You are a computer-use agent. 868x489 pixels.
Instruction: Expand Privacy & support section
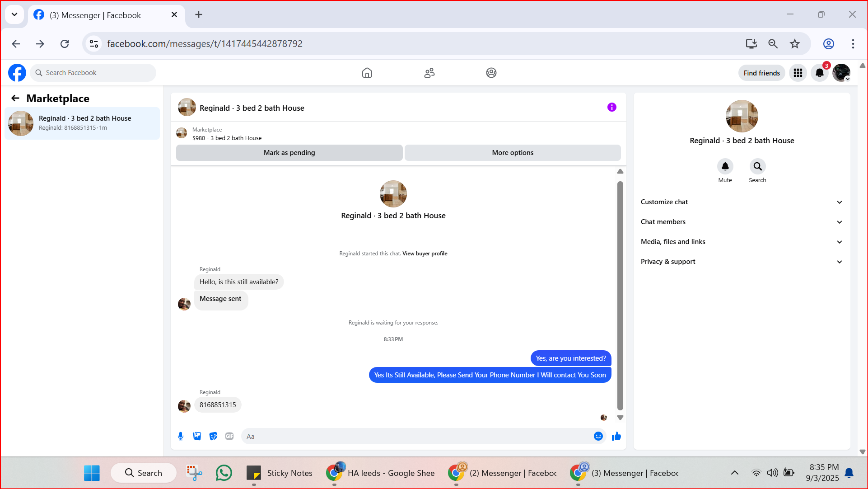742,262
